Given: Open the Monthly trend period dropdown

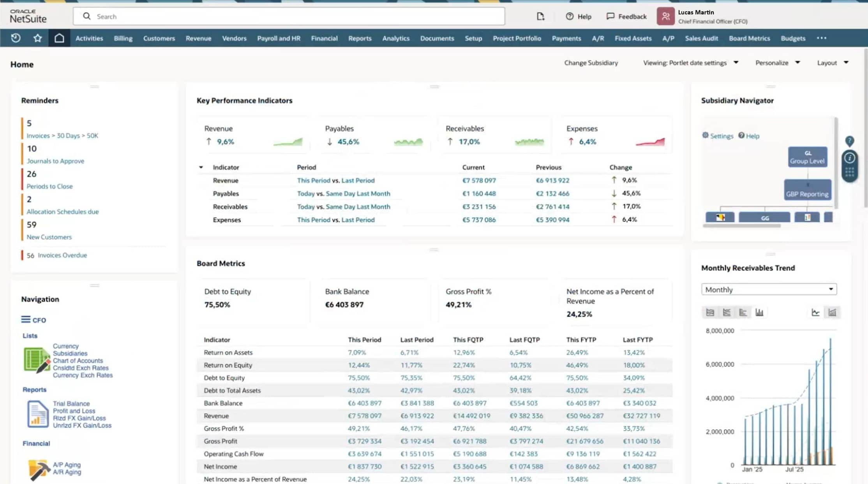Looking at the screenshot, I should click(x=769, y=289).
